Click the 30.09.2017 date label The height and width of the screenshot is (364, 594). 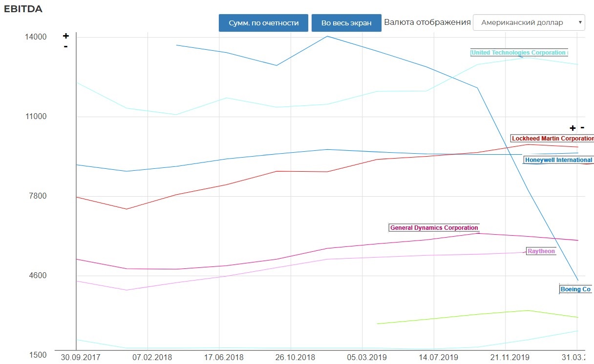80,357
